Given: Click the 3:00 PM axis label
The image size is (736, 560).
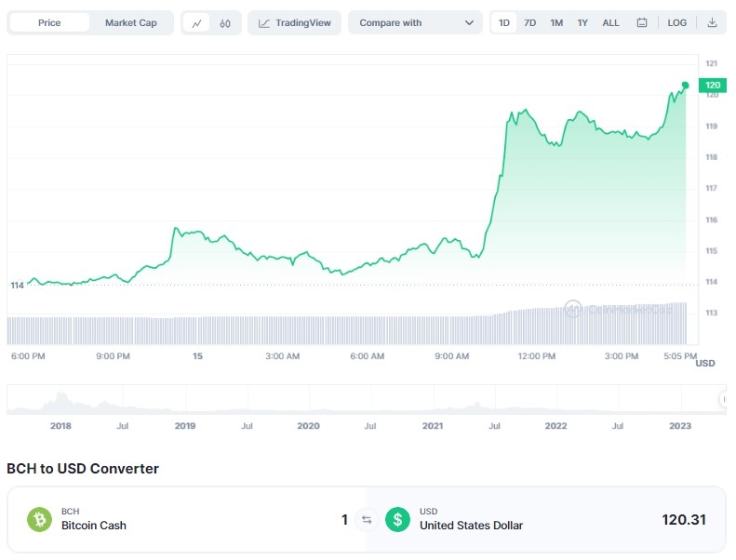Looking at the screenshot, I should (x=622, y=356).
